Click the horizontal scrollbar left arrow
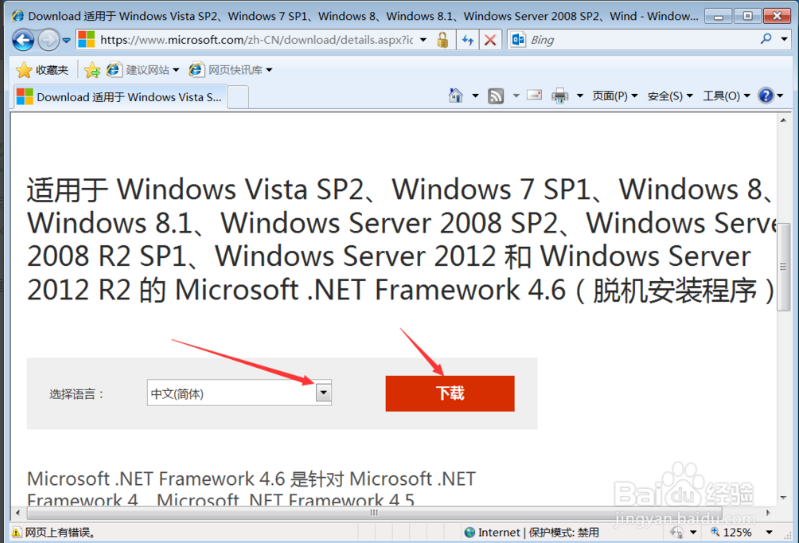This screenshot has width=799, height=543. tap(18, 512)
